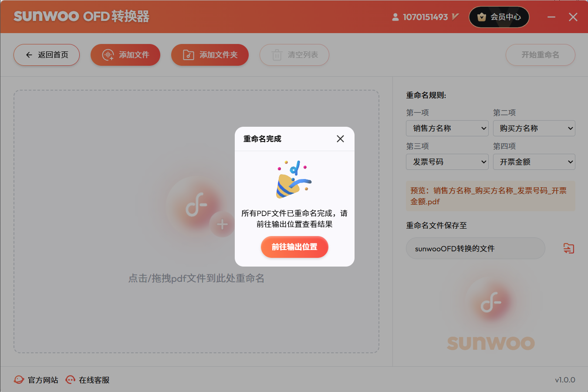Click the 开始重命名 button

541,55
